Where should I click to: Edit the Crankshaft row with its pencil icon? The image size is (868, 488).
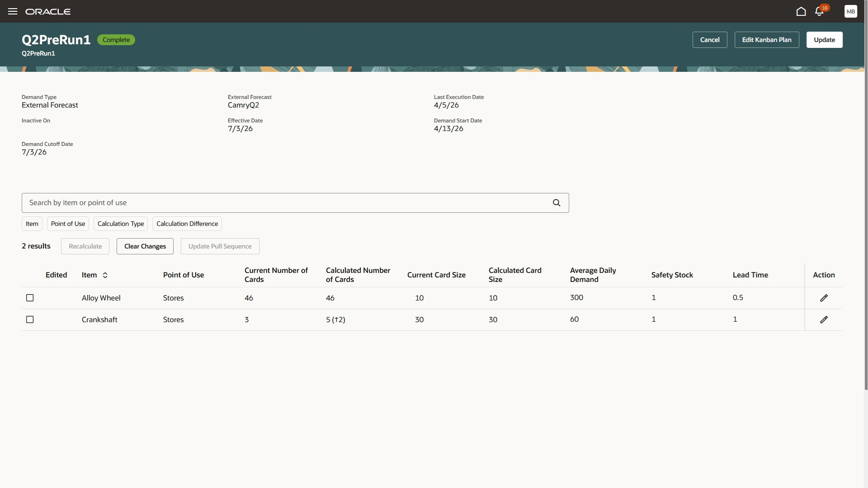[x=824, y=319]
